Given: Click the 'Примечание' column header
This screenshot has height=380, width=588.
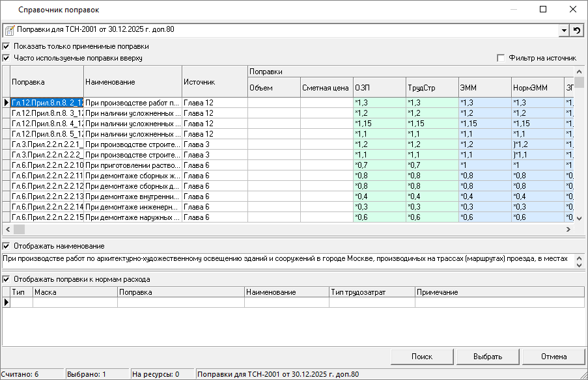Looking at the screenshot, I should pyautogui.click(x=499, y=292).
